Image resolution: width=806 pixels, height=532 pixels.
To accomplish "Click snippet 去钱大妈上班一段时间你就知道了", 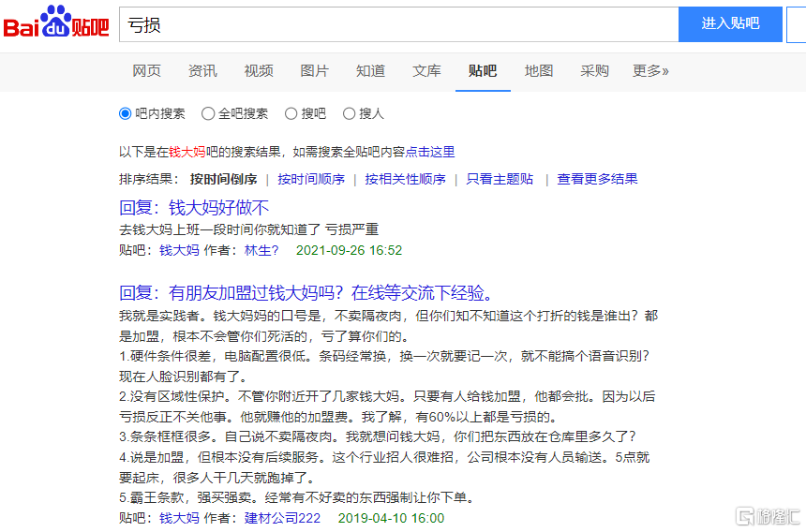I will click(220, 229).
